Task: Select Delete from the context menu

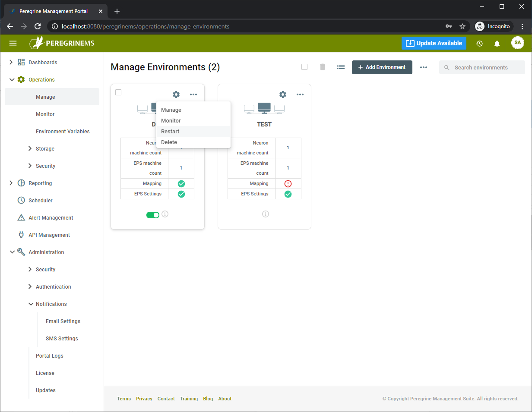Action: coord(193,142)
